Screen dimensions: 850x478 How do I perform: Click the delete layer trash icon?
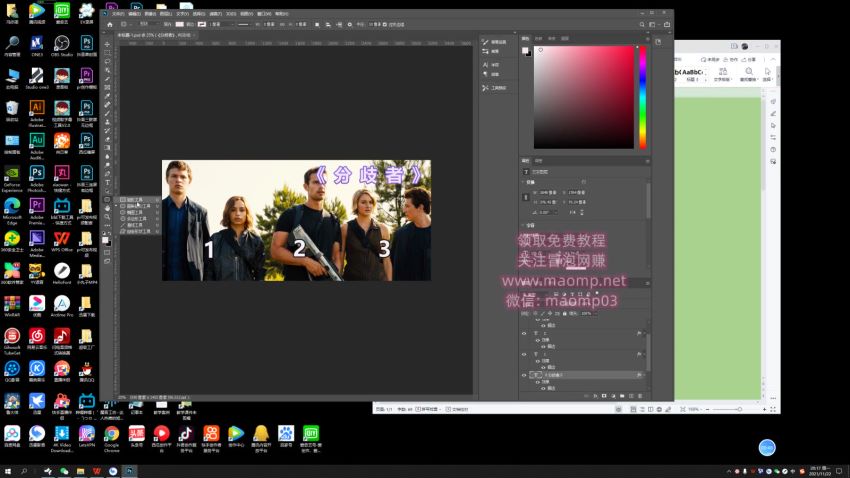(x=640, y=396)
